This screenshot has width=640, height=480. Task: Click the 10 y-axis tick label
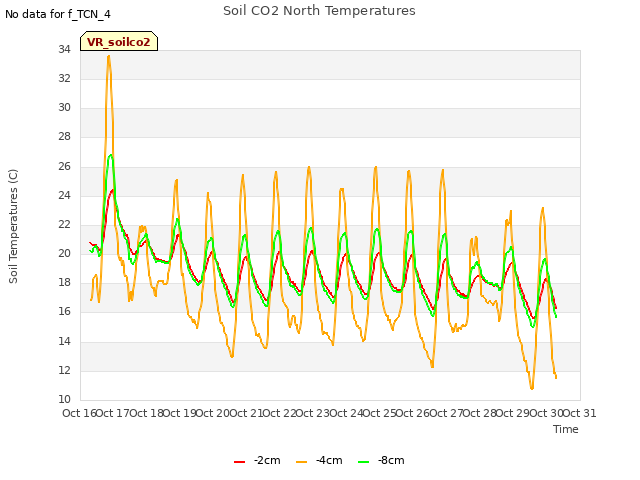pyautogui.click(x=64, y=399)
